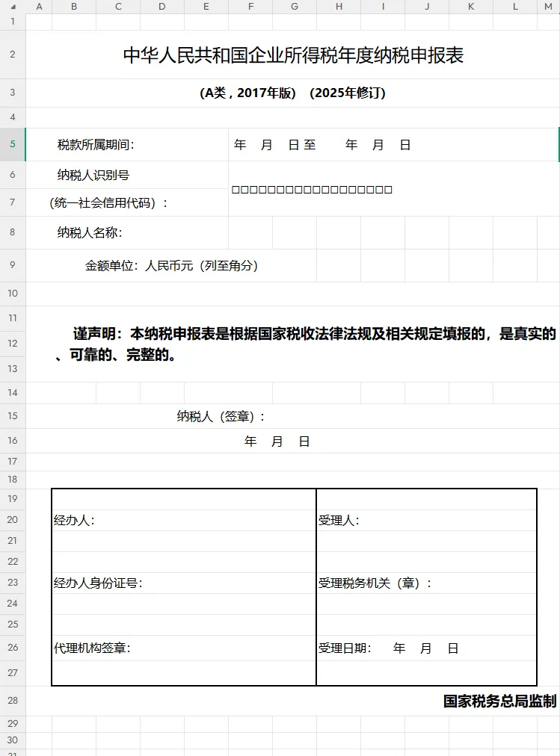
Task: Select row 9 header
Action: (13, 265)
